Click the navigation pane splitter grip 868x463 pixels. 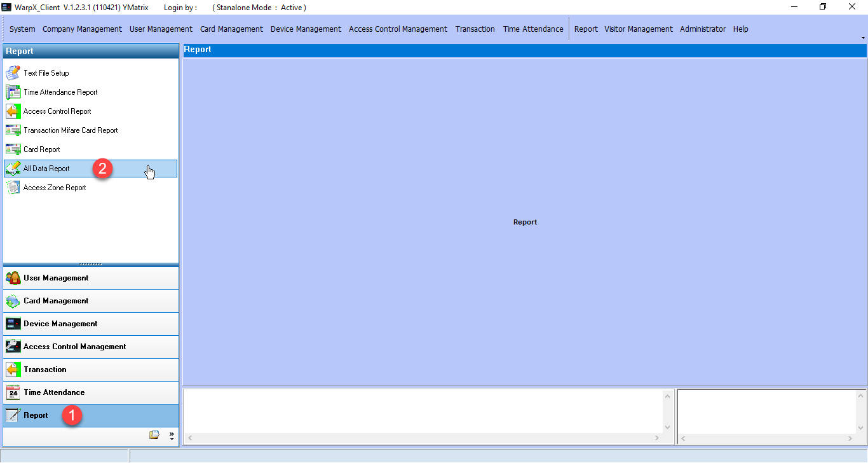(91, 264)
